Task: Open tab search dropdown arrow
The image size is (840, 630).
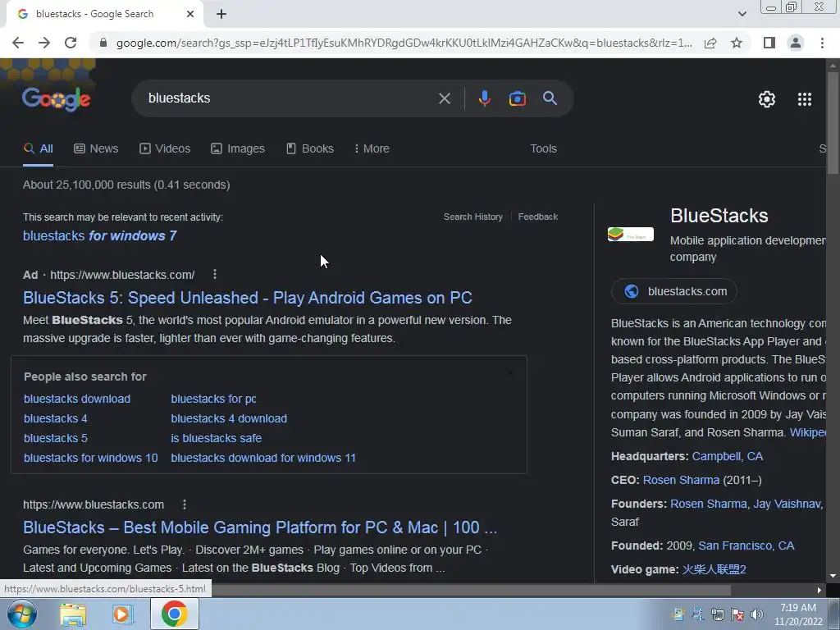Action: (742, 15)
